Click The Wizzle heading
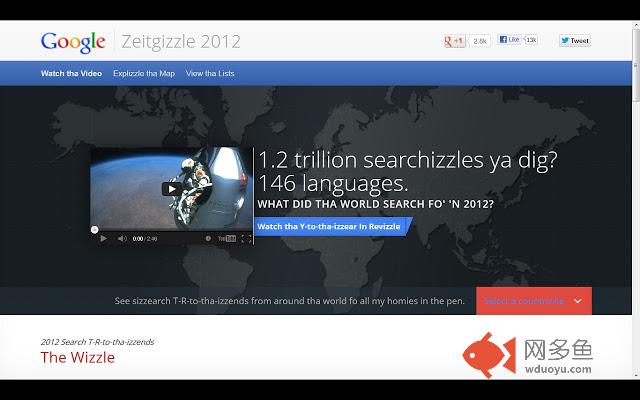This screenshot has height=400, width=640. (x=78, y=358)
